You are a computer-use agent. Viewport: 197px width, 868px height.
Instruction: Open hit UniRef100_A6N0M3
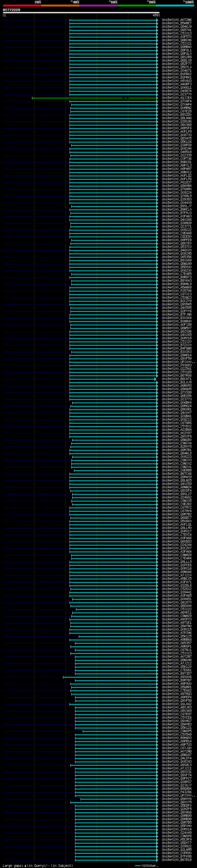tap(176, 386)
